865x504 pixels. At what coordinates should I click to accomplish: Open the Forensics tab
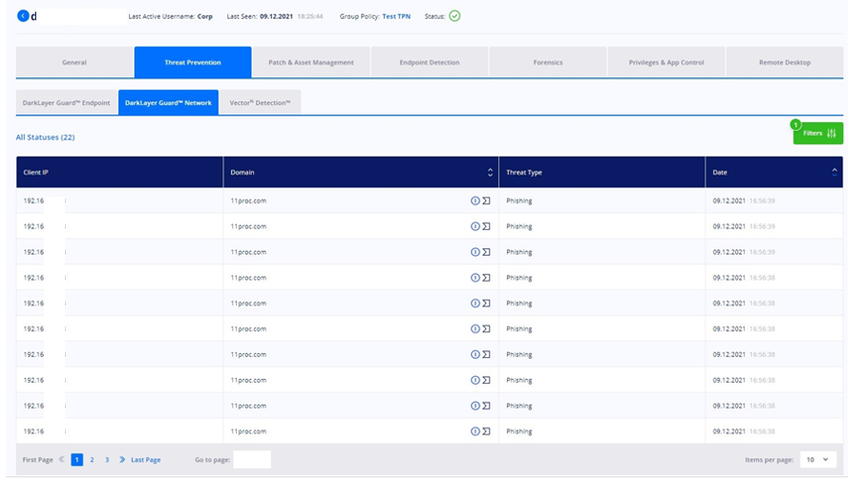click(x=548, y=62)
